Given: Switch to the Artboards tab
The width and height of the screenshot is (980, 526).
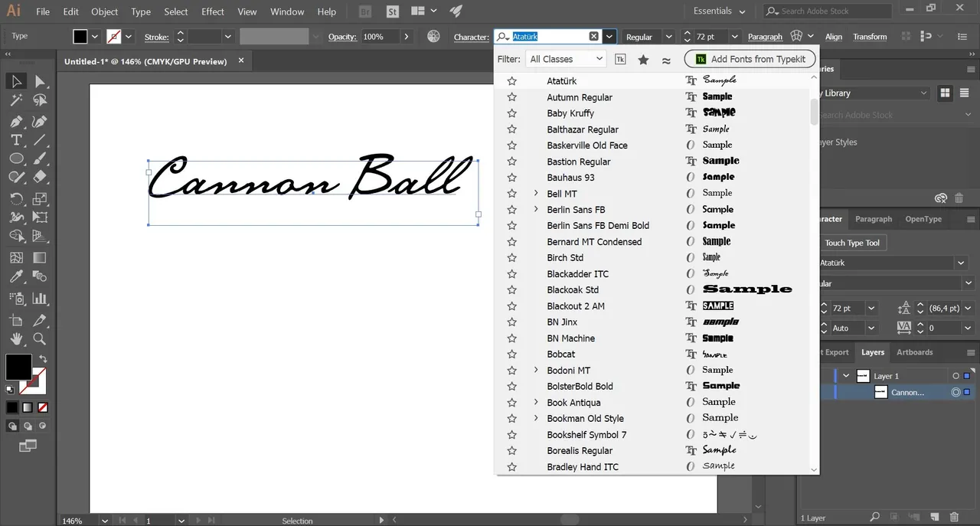Looking at the screenshot, I should pos(915,352).
